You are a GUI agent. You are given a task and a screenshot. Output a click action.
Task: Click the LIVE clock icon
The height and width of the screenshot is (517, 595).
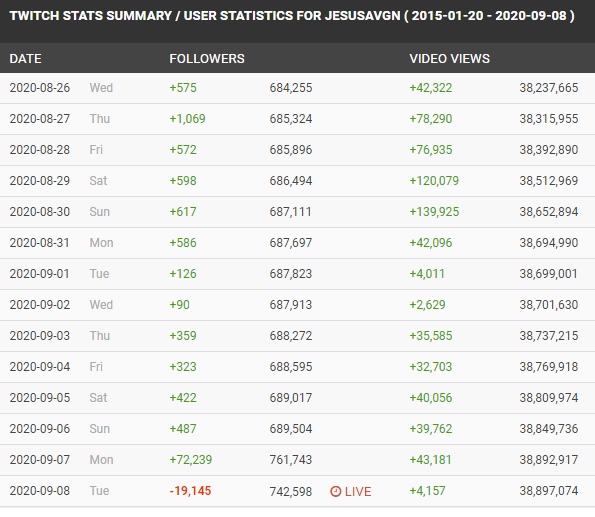335,491
